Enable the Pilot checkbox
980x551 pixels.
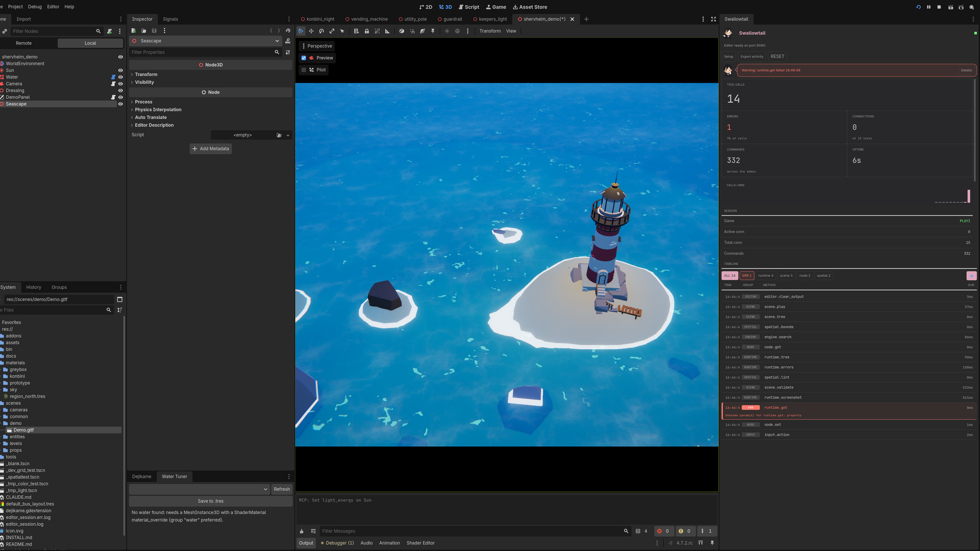[304, 70]
